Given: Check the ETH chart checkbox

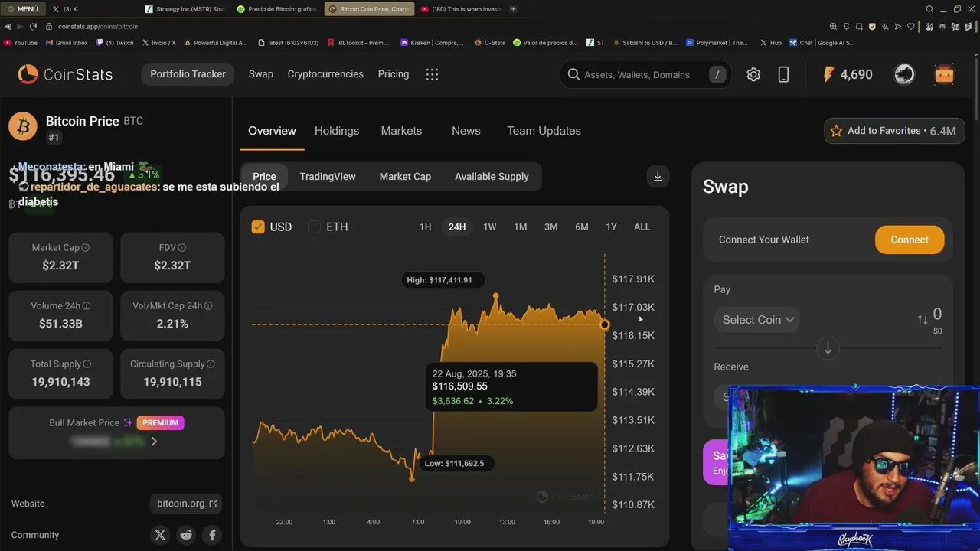Looking at the screenshot, I should click(314, 227).
